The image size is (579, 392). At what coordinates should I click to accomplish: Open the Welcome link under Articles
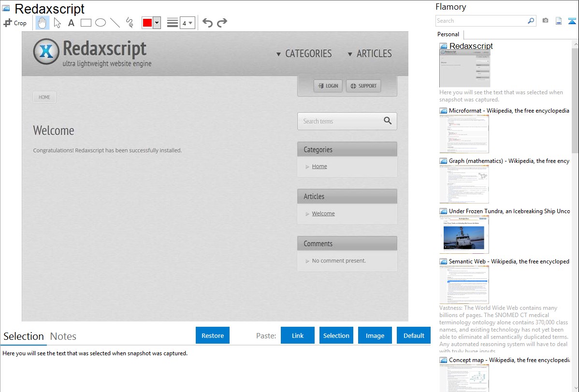pos(323,214)
